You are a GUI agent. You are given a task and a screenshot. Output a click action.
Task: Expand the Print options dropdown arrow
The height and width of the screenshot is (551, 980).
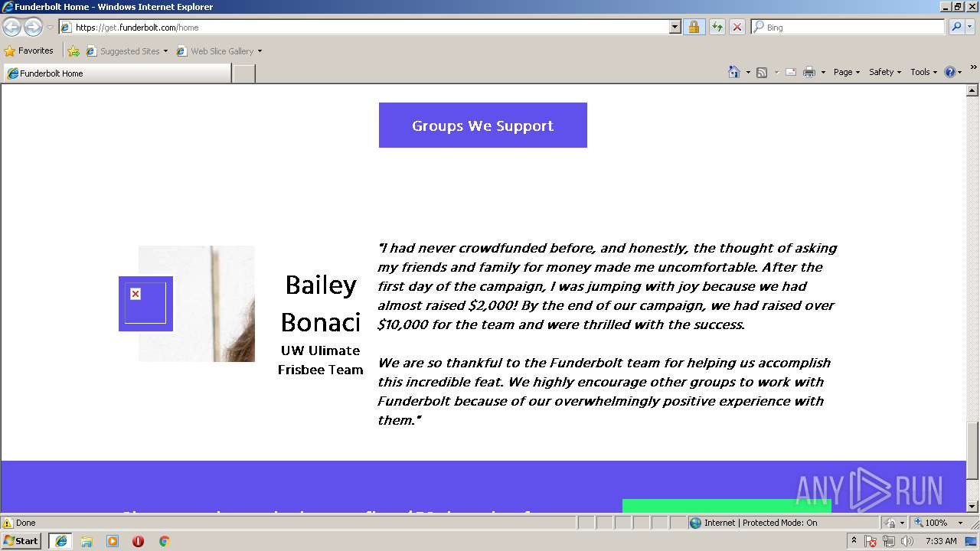[823, 72]
